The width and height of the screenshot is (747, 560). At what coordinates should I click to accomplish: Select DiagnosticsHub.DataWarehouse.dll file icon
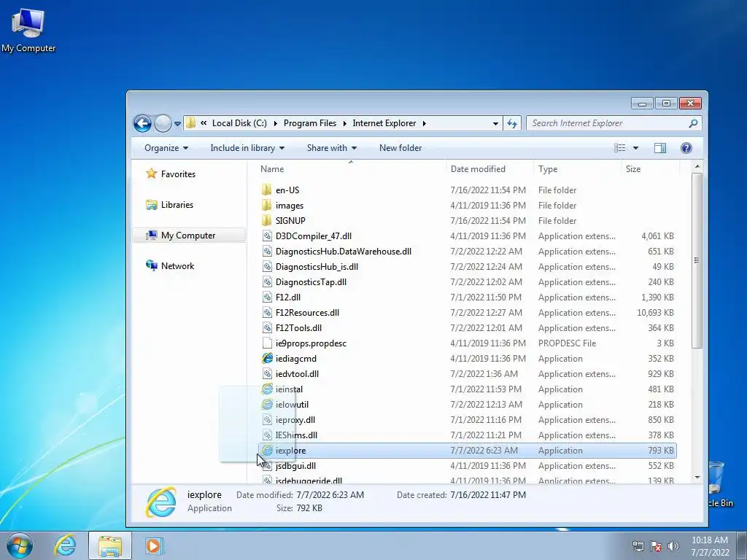[x=267, y=252]
